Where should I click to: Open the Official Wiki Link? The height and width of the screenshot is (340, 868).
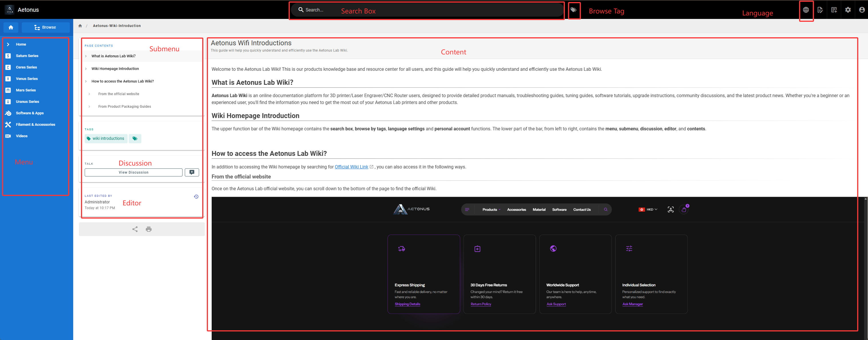coord(351,167)
